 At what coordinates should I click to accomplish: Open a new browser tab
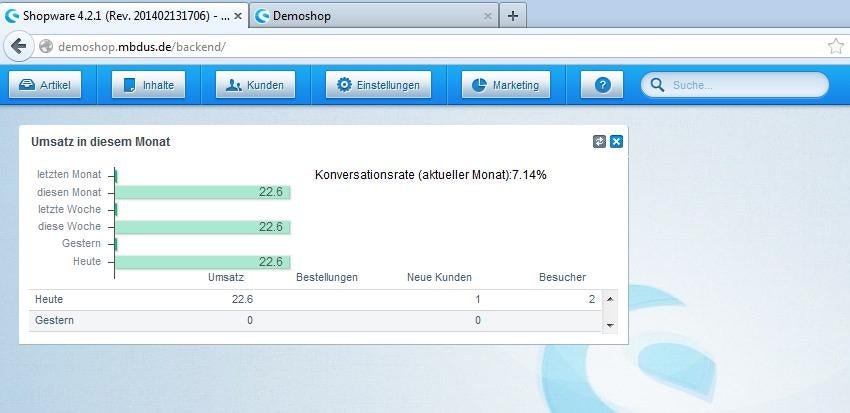pos(513,16)
